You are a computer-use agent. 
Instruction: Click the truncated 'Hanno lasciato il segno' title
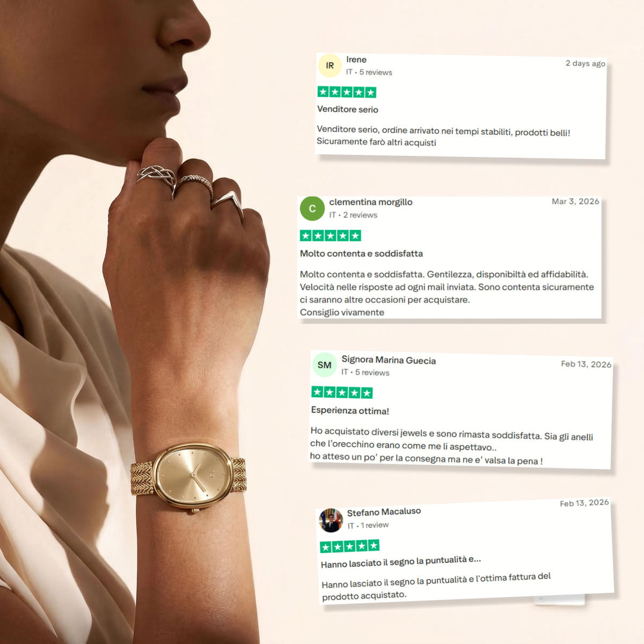pos(401,561)
